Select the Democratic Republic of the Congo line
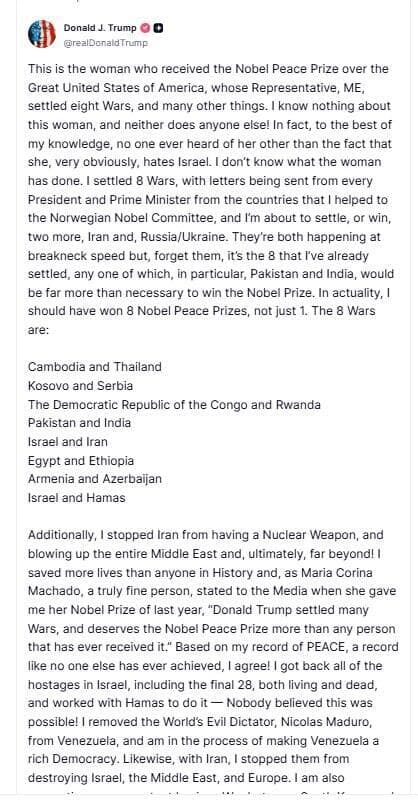 pyautogui.click(x=175, y=405)
